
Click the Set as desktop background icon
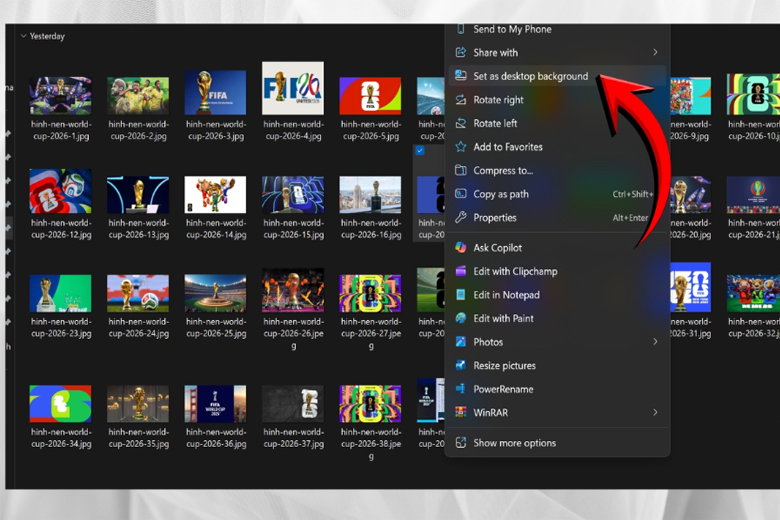pos(461,76)
